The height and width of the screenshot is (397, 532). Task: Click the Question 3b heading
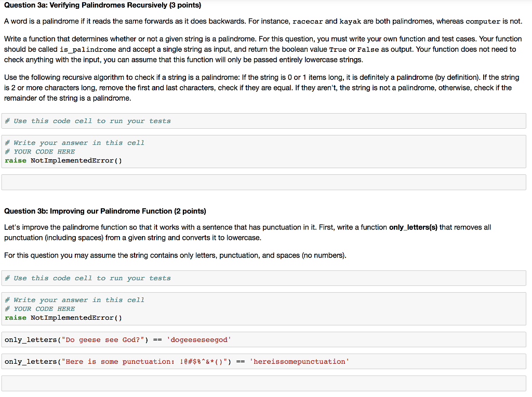click(105, 211)
